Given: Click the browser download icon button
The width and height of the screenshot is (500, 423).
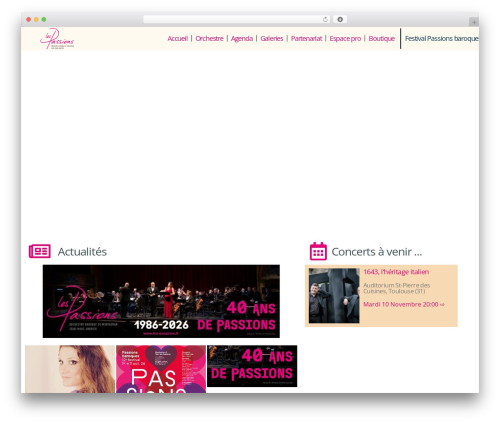Looking at the screenshot, I should 340,20.
